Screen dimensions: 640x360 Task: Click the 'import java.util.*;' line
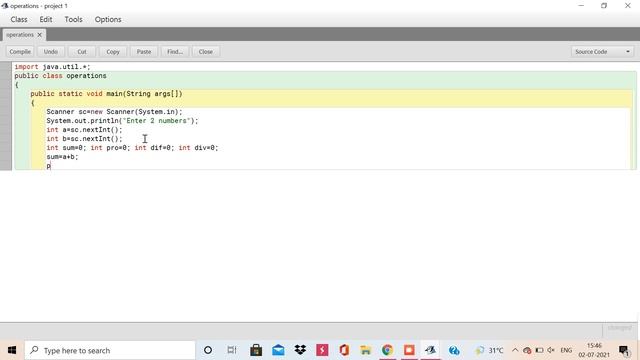[52, 67]
